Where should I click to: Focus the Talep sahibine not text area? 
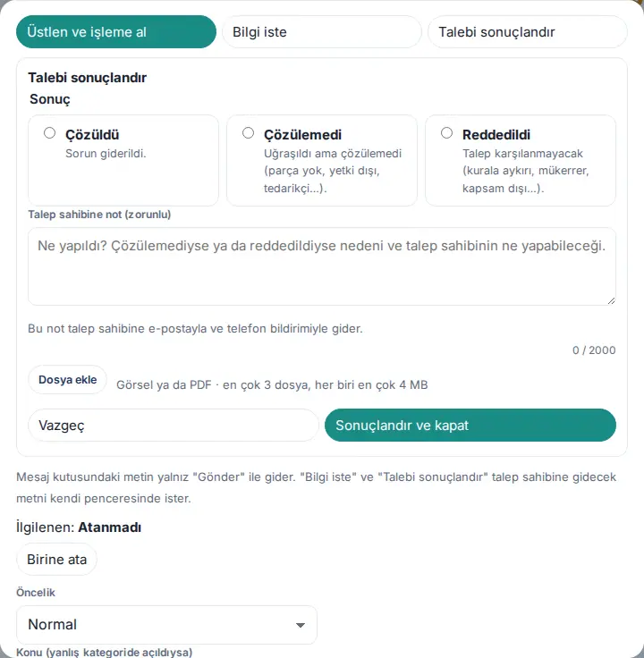pyautogui.click(x=322, y=266)
